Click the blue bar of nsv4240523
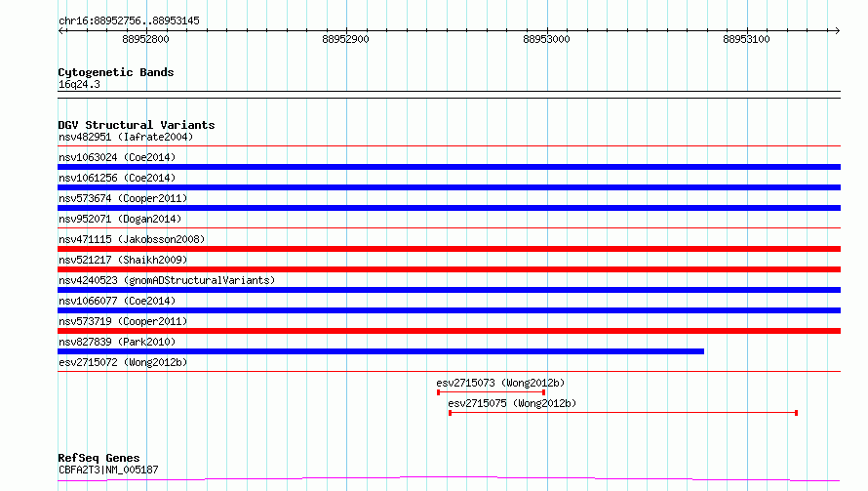 (449, 290)
